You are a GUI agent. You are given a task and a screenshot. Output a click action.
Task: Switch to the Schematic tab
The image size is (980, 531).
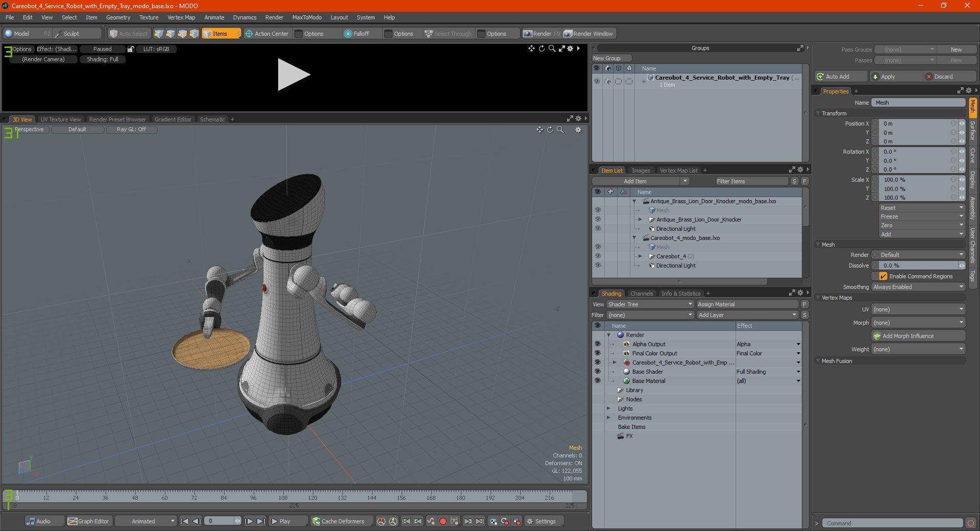pos(212,119)
